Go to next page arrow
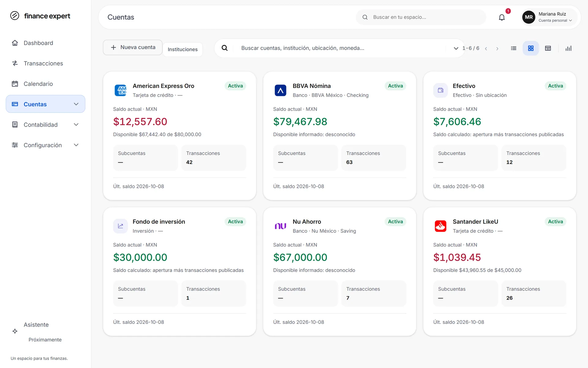This screenshot has height=368, width=588. (497, 48)
